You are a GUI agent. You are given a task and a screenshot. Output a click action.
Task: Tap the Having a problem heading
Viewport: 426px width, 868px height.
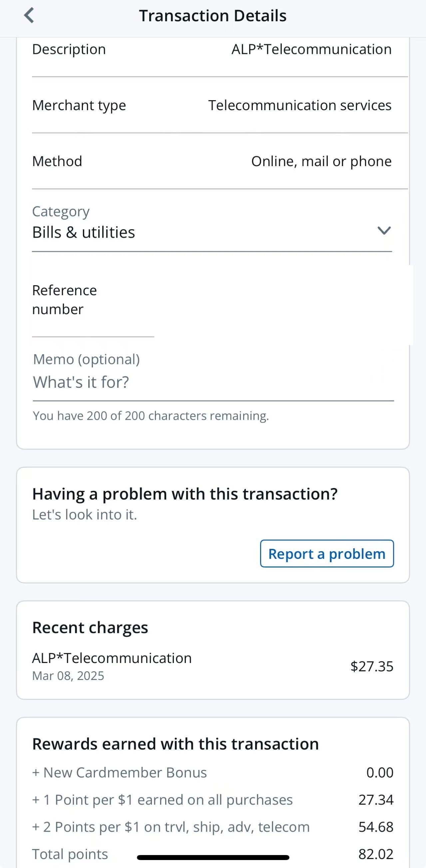[x=185, y=494]
